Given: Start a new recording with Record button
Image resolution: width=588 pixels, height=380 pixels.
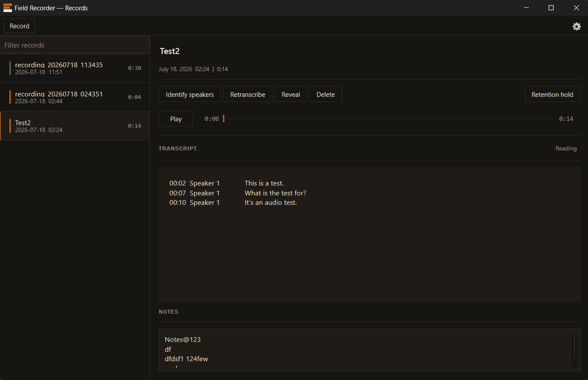Looking at the screenshot, I should point(20,26).
